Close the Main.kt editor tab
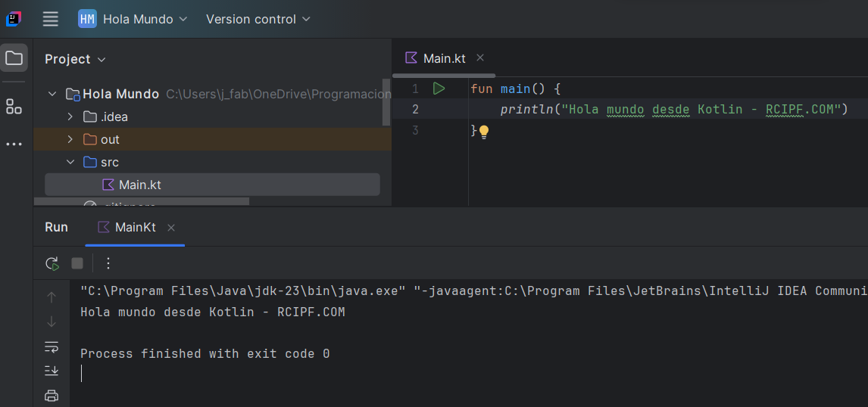The image size is (868, 407). pos(480,58)
